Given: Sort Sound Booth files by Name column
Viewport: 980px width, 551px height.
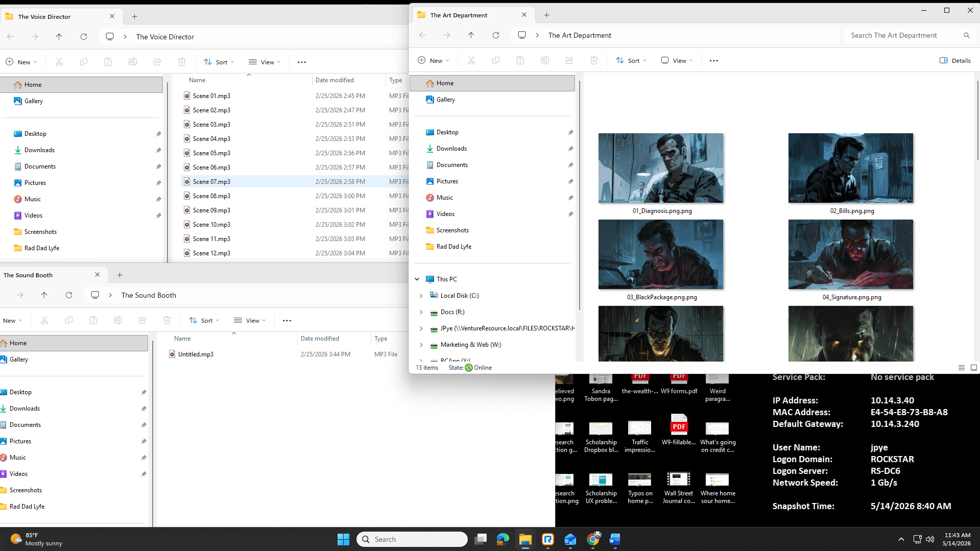Looking at the screenshot, I should [x=182, y=339].
